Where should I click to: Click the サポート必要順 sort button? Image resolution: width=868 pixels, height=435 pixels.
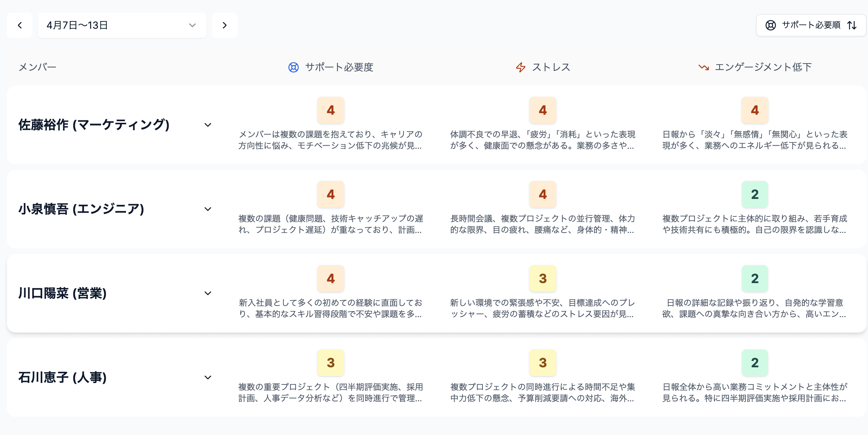pyautogui.click(x=810, y=25)
